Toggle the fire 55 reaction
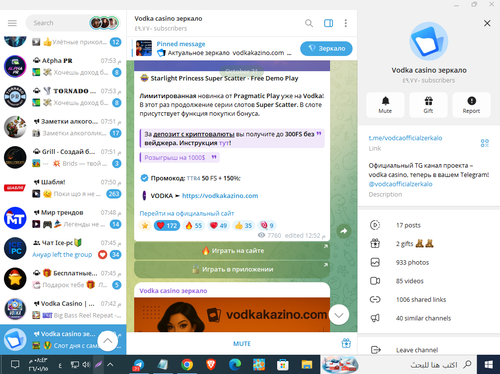This screenshot has height=374, width=500. (194, 226)
